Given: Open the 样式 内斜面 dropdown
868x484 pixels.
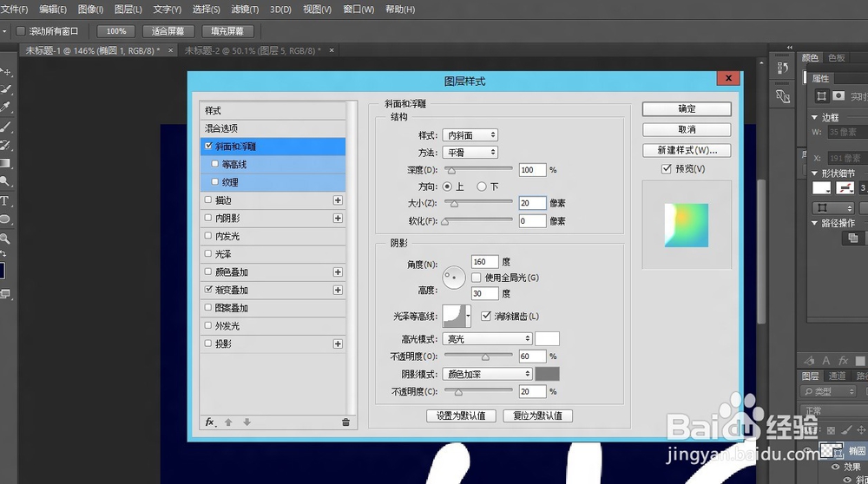Looking at the screenshot, I should coord(470,135).
